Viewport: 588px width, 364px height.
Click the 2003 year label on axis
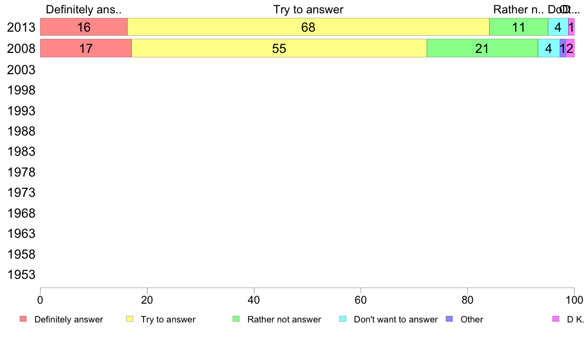21,70
